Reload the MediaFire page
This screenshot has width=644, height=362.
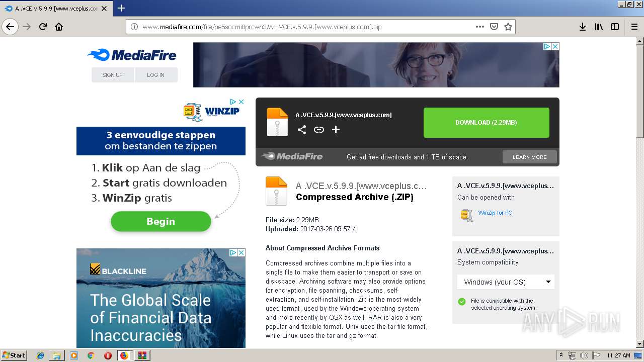tap(43, 27)
